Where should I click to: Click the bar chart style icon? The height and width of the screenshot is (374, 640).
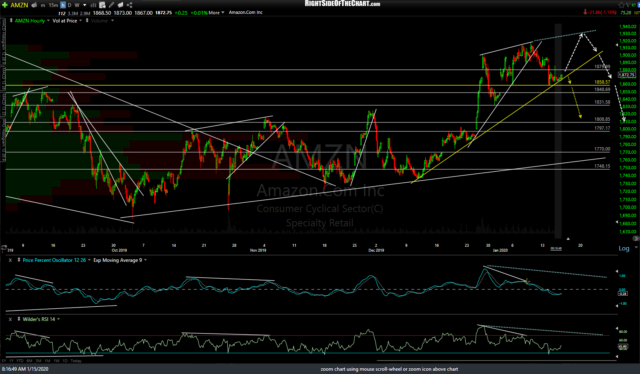pos(93,5)
